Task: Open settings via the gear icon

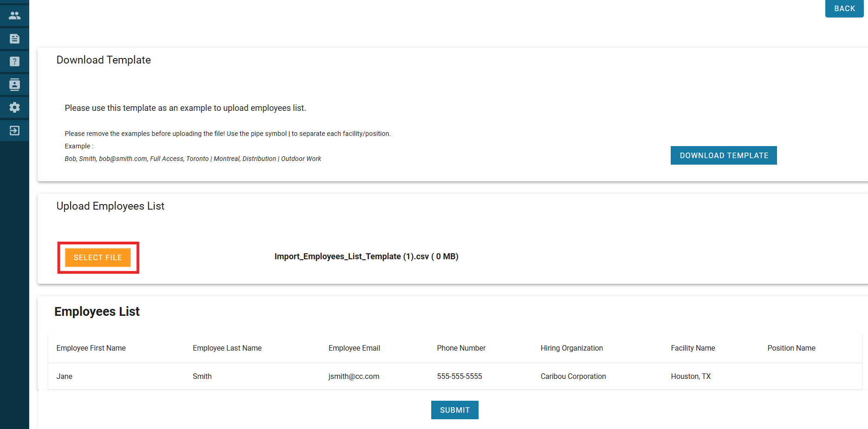Action: click(14, 108)
